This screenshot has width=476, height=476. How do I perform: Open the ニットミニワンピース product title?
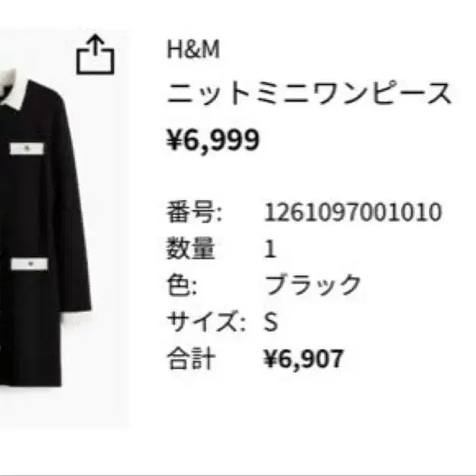[x=309, y=93]
